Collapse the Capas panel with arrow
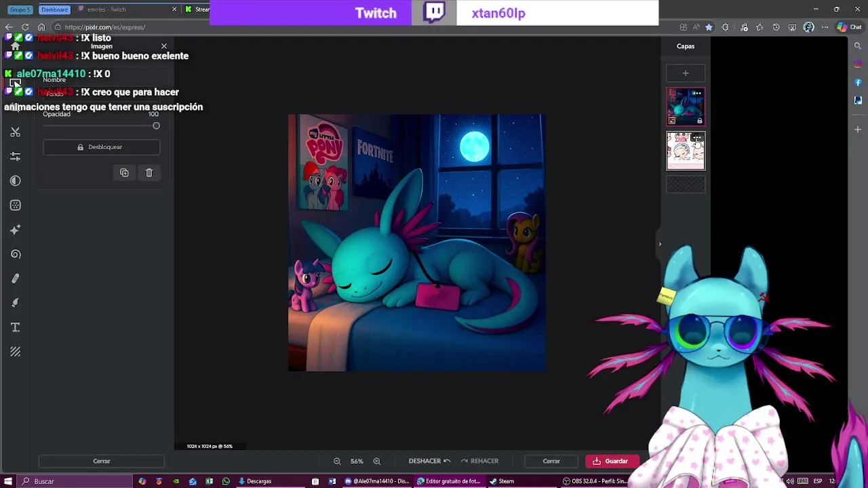Screen dimensions: 868x488 tap(660, 244)
